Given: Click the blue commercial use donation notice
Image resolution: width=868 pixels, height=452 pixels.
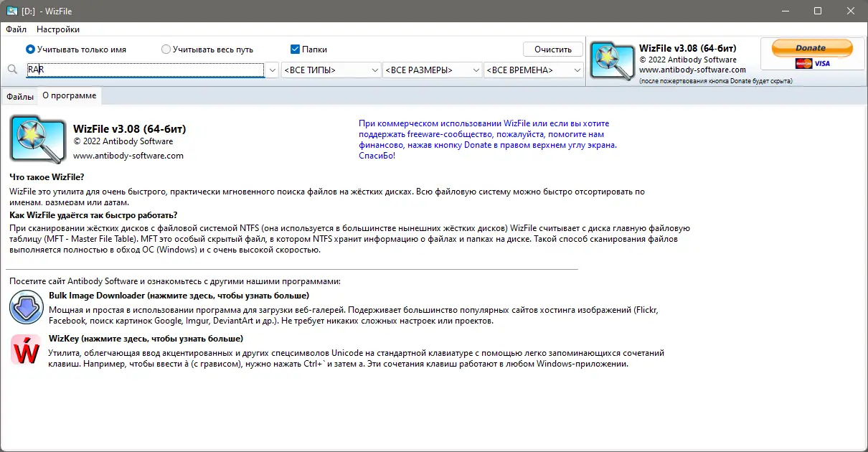Looking at the screenshot, I should (x=487, y=139).
